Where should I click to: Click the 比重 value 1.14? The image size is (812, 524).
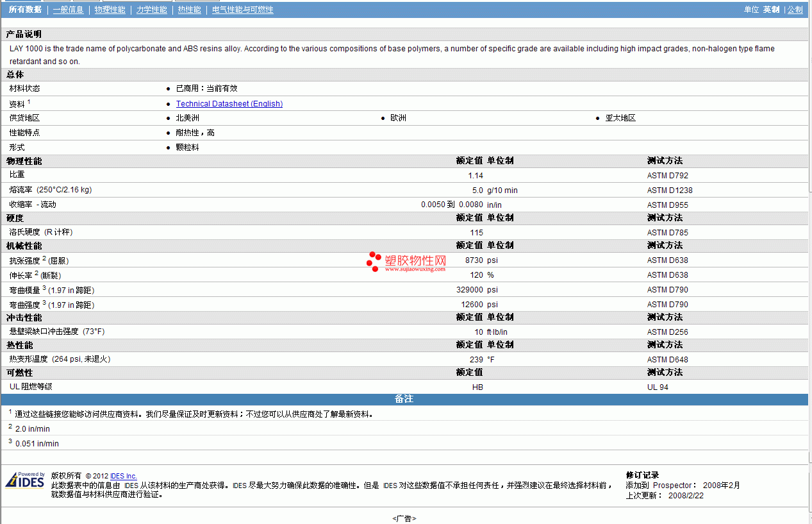tap(476, 176)
